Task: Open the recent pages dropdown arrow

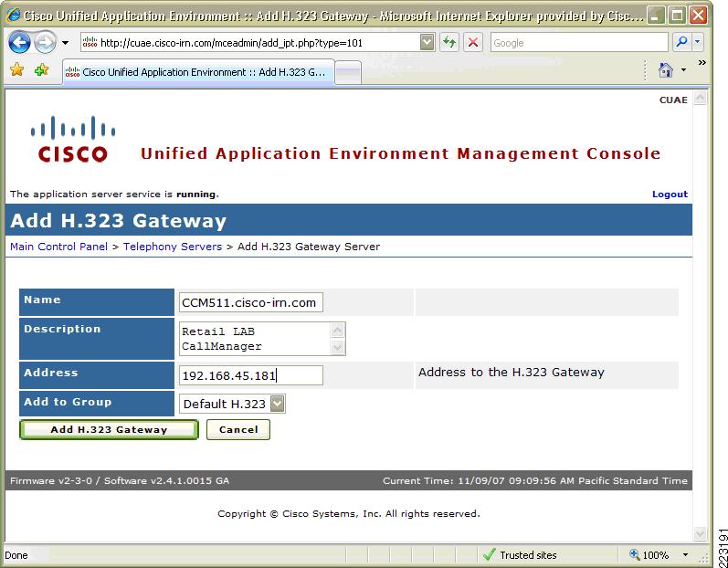Action: click(66, 43)
